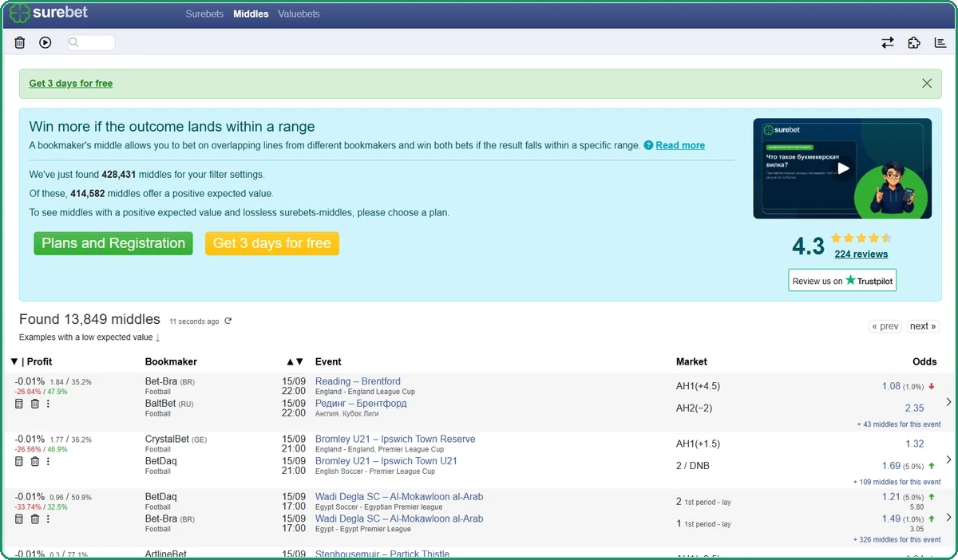The width and height of the screenshot is (958, 560).
Task: Refresh the found middles list
Action: [x=228, y=321]
